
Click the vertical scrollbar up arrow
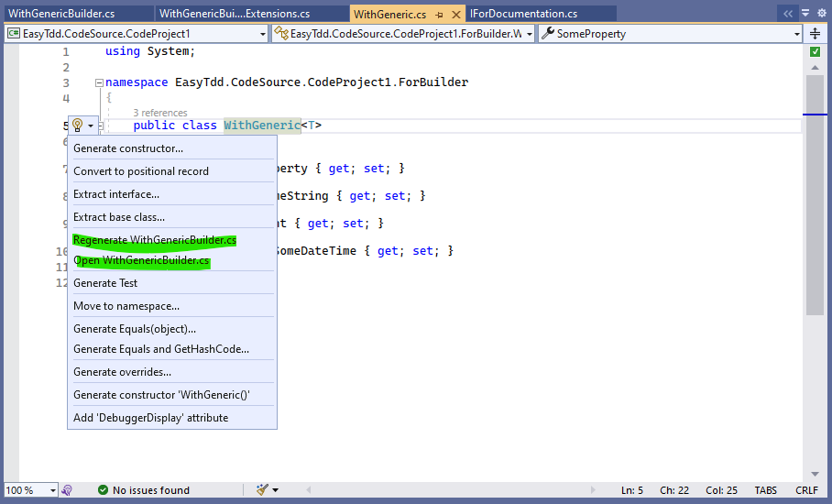815,68
